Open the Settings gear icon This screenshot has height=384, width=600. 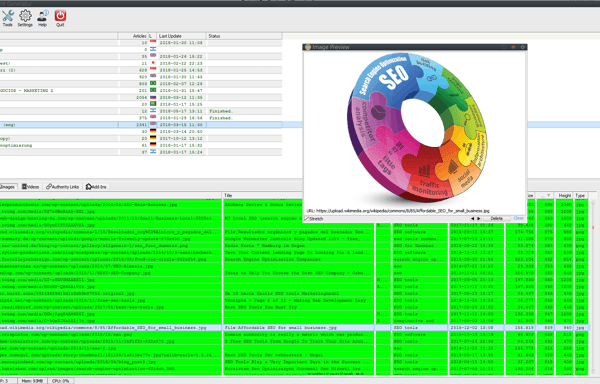click(x=25, y=18)
